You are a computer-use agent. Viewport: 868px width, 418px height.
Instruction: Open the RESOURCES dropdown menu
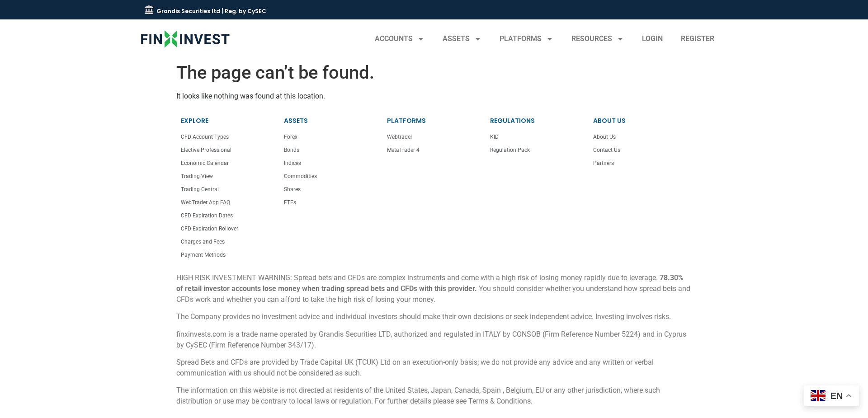(597, 39)
